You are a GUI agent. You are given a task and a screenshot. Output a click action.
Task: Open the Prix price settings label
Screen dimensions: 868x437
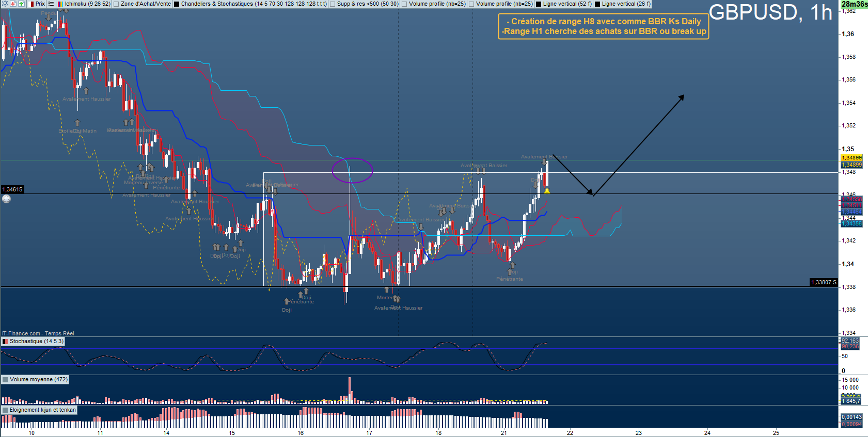40,4
